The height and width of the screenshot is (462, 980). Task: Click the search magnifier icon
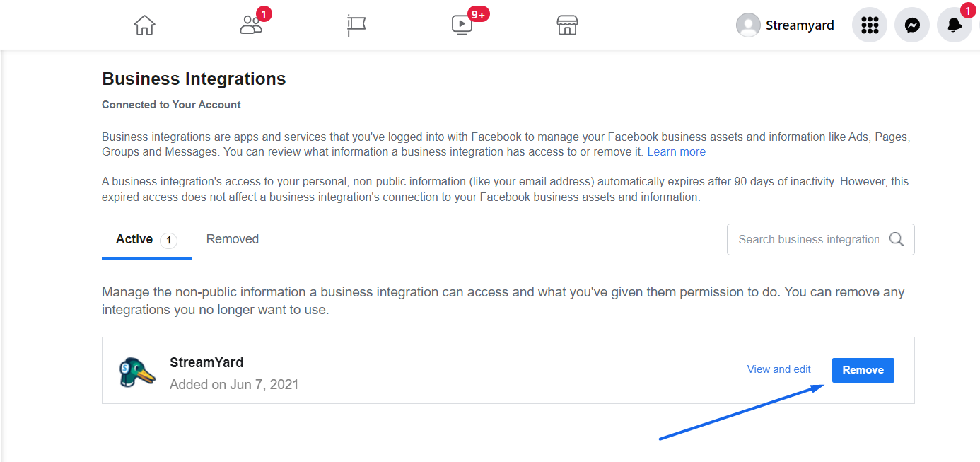[x=897, y=239]
